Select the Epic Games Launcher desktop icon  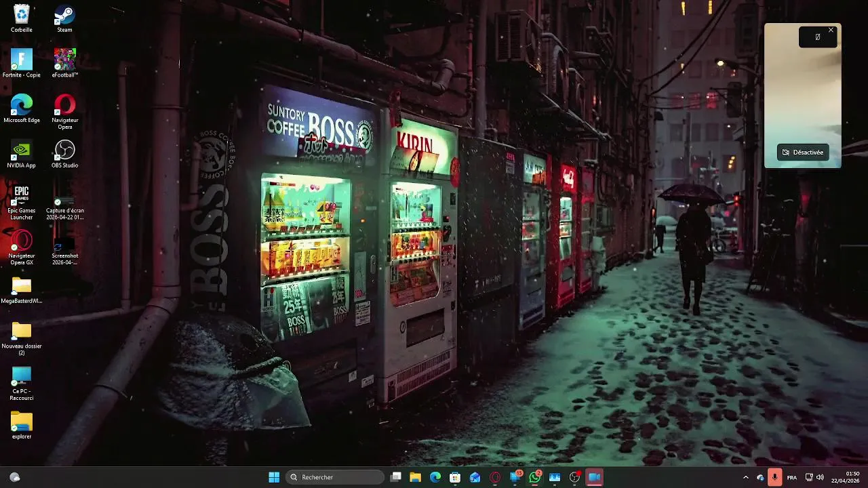[x=22, y=202]
